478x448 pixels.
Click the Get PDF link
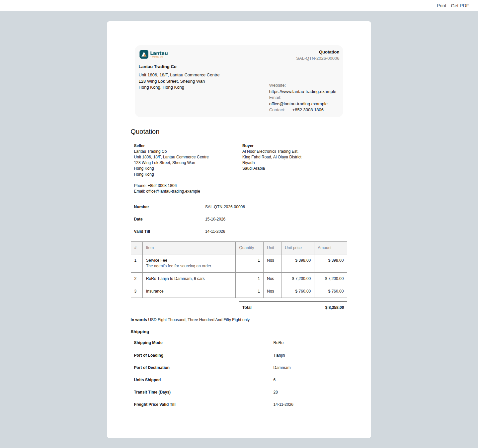point(460,6)
